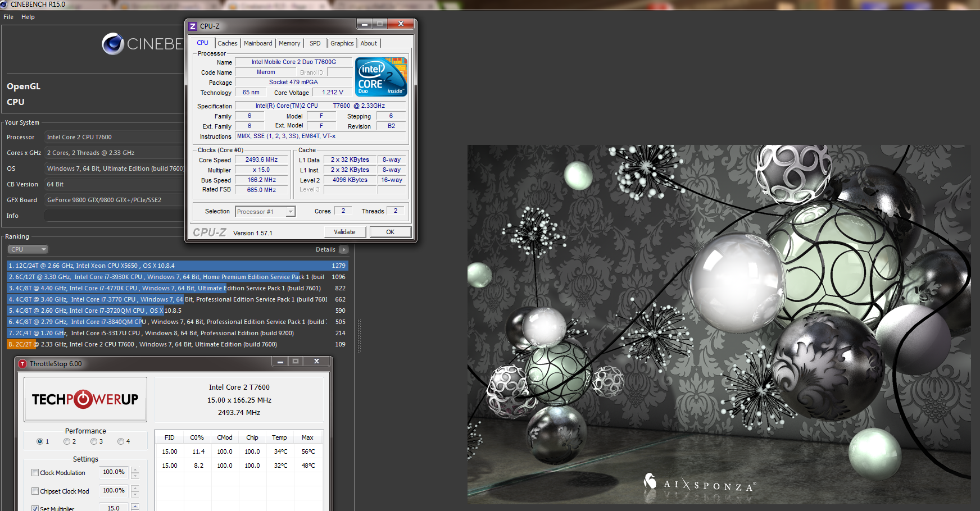Click the Core Speed 2493.6 MHz value
Viewport: 980px width, 511px height.
(261, 160)
